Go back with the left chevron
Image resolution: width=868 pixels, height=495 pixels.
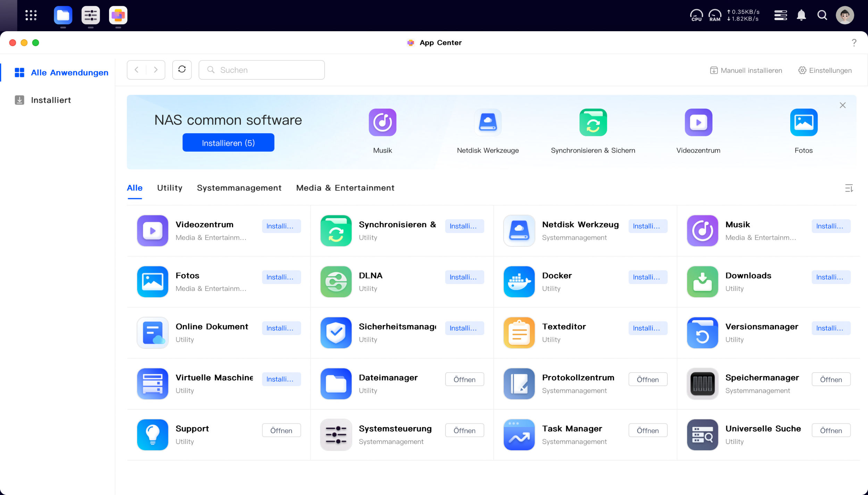[x=136, y=70]
